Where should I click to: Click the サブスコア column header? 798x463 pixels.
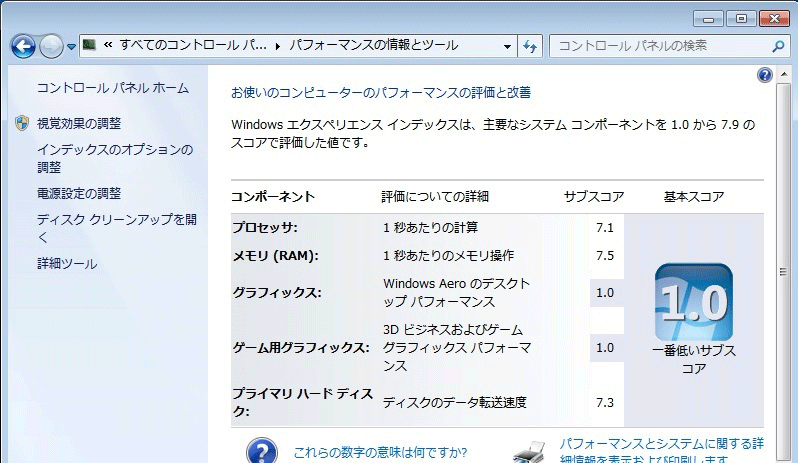coord(594,197)
